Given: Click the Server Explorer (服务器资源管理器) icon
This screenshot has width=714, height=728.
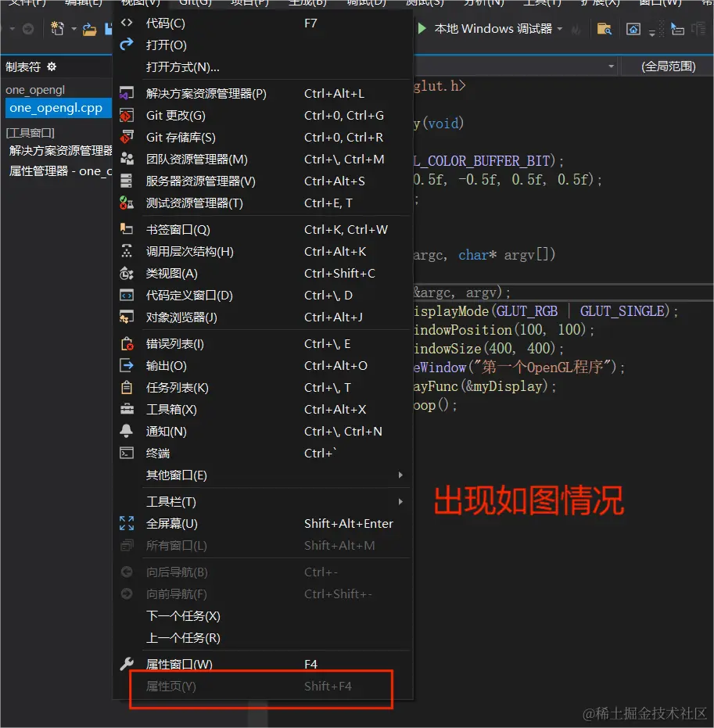Looking at the screenshot, I should coord(126,181).
